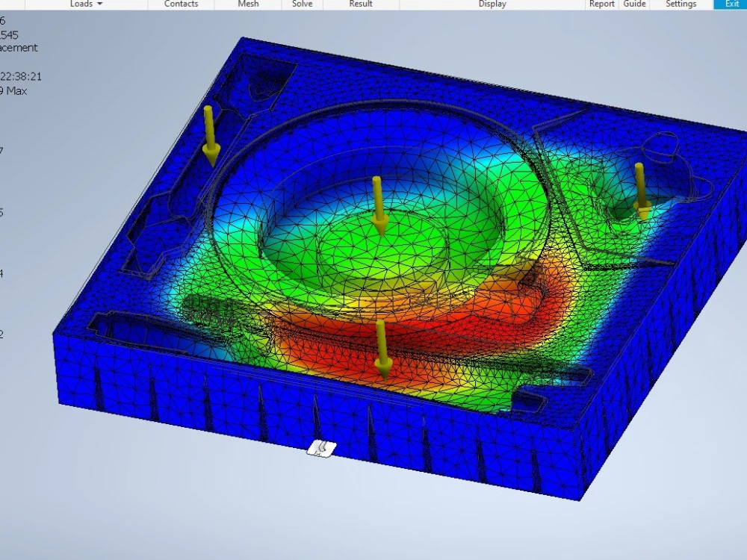Open the Report panel
747x560 pixels.
tap(601, 4)
